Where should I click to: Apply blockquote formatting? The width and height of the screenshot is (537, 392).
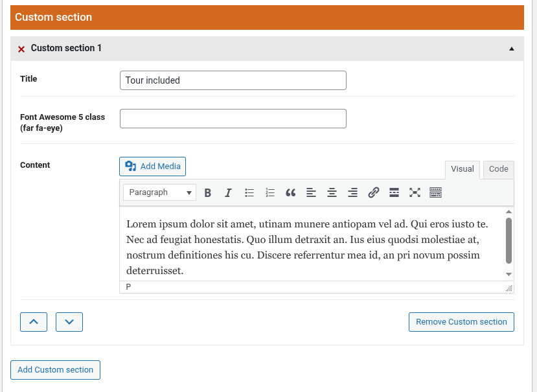291,192
